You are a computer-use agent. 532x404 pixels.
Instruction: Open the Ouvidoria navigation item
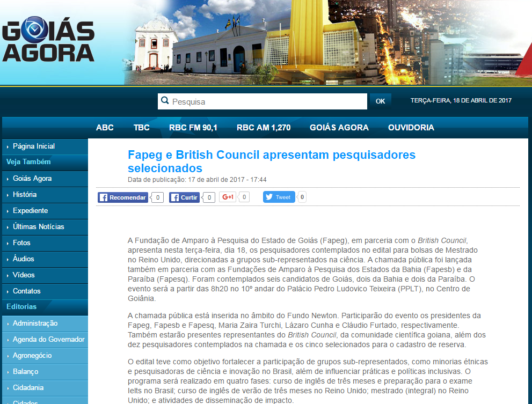coord(411,128)
